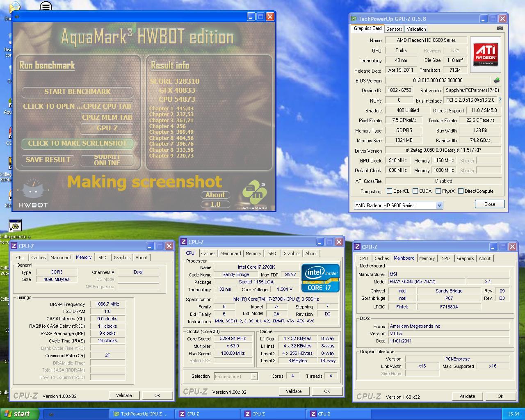The width and height of the screenshot is (525, 420).
Task: Switch to TechPowerUp GPU-Z taskbar item
Action: tap(142, 414)
